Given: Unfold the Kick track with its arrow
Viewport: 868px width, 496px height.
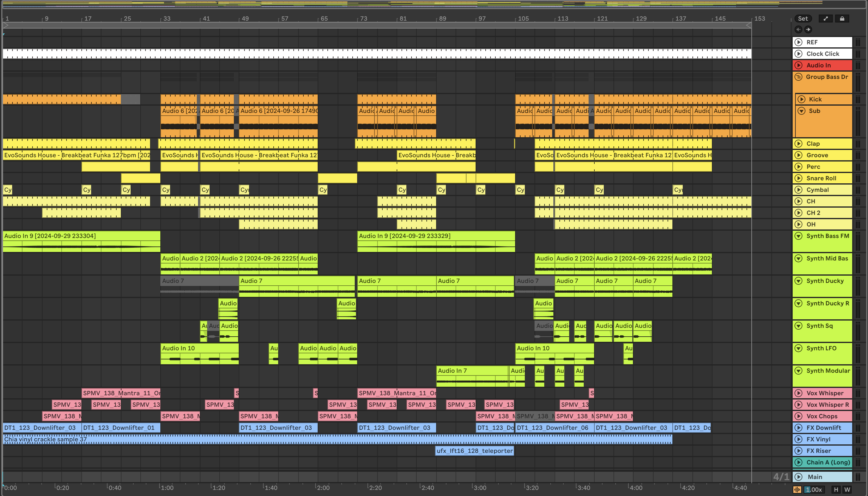Looking at the screenshot, I should 801,100.
